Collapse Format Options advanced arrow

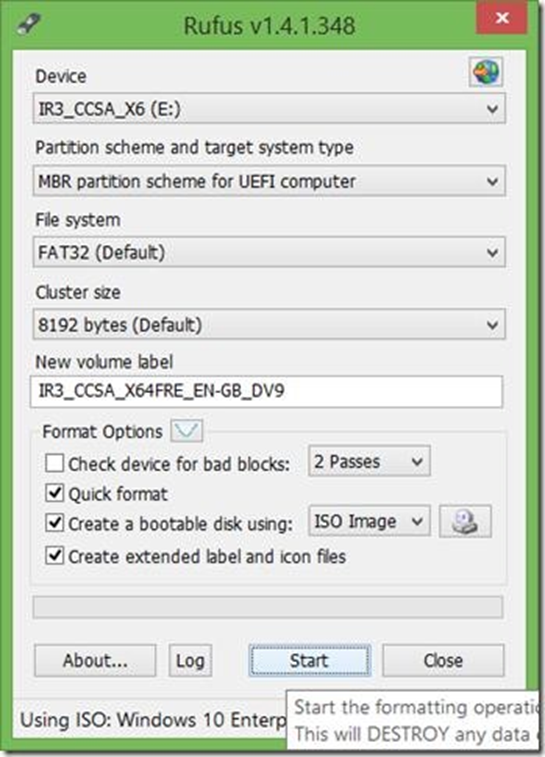tap(186, 431)
